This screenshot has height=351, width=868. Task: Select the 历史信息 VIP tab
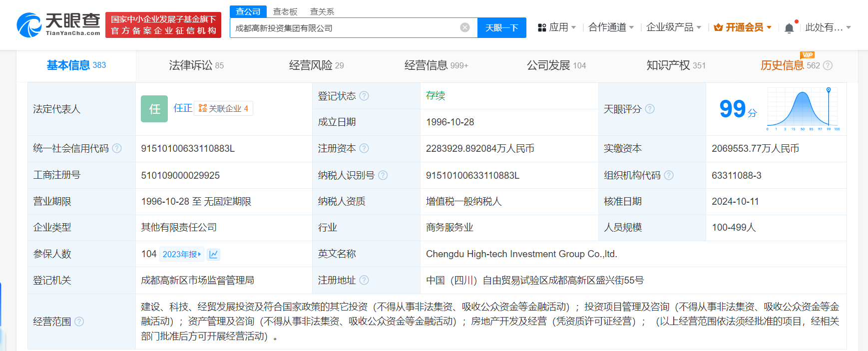(791, 65)
